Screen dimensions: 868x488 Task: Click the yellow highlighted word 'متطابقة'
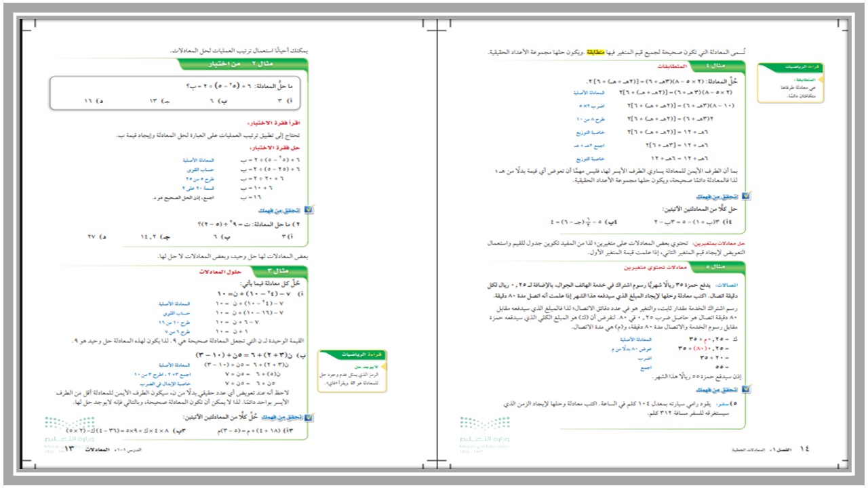(x=597, y=52)
